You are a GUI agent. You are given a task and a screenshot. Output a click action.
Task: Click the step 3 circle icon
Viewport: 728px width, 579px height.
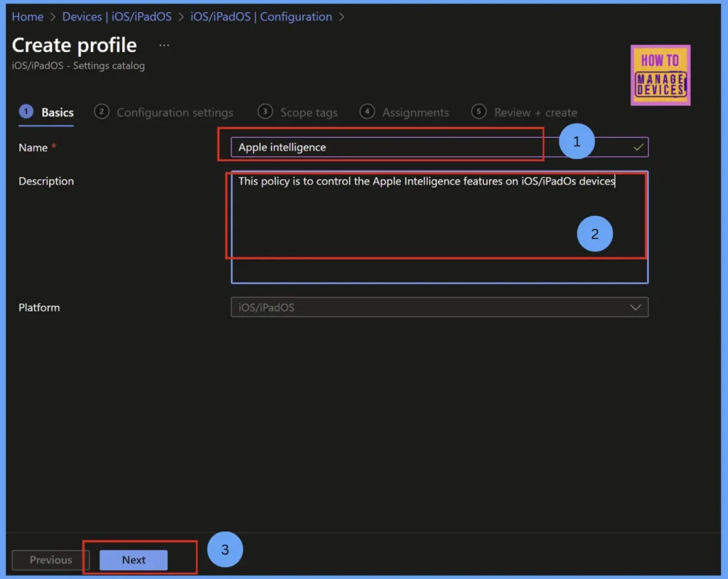click(x=265, y=112)
